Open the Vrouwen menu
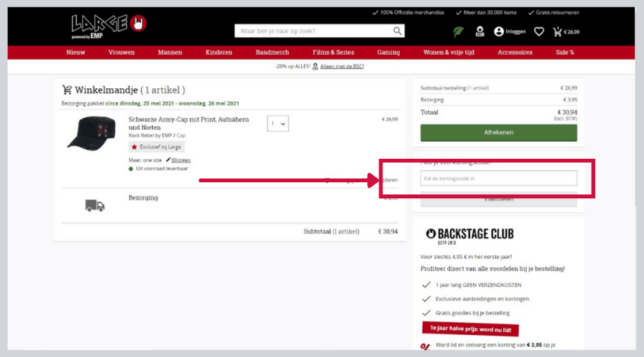 (x=121, y=52)
